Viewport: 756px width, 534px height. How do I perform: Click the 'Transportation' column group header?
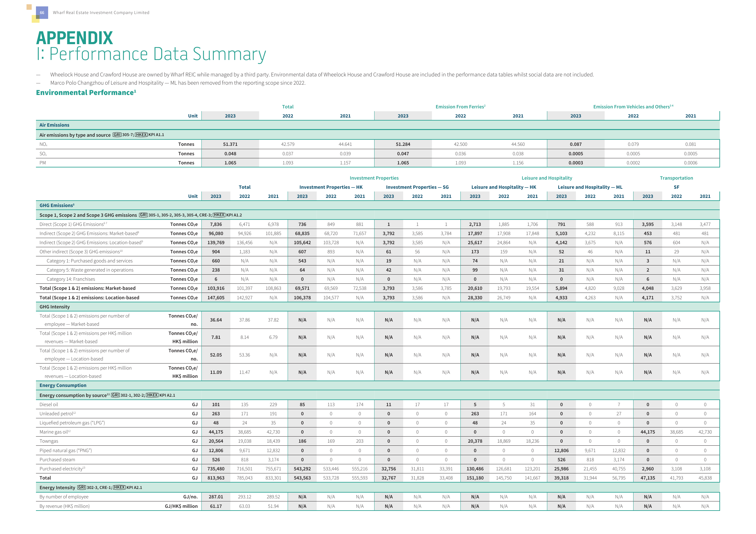[676, 178]
